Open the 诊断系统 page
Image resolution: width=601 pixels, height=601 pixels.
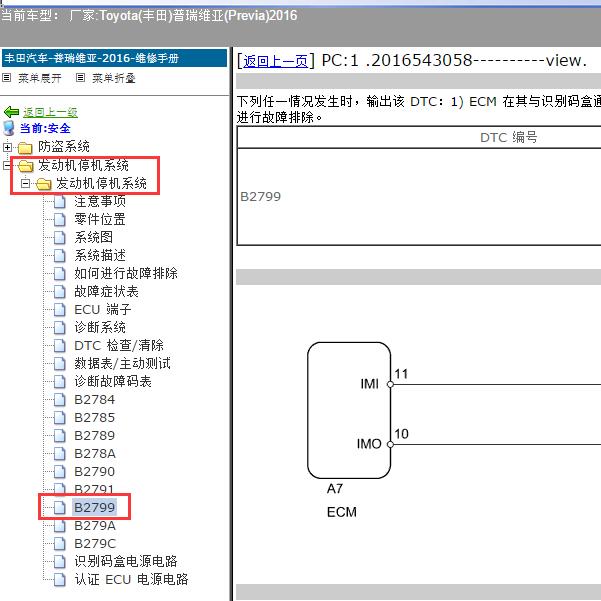tap(100, 327)
